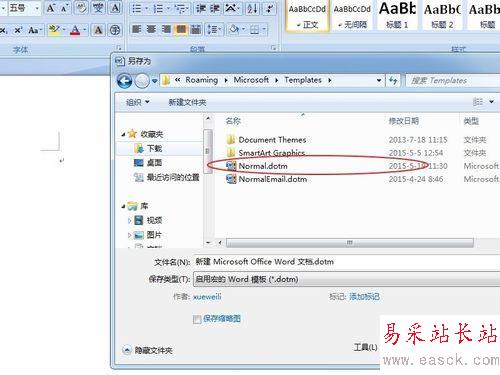Click 新建文件夹 button

pos(187,102)
